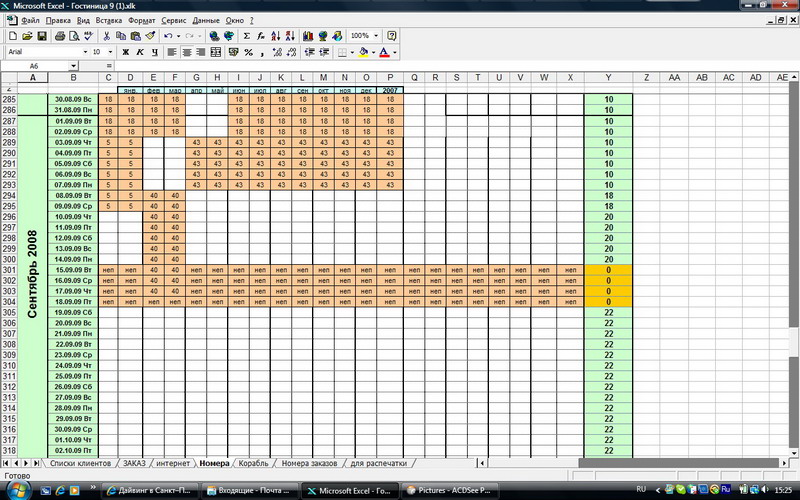Click the A6 Name Box field

(50, 66)
